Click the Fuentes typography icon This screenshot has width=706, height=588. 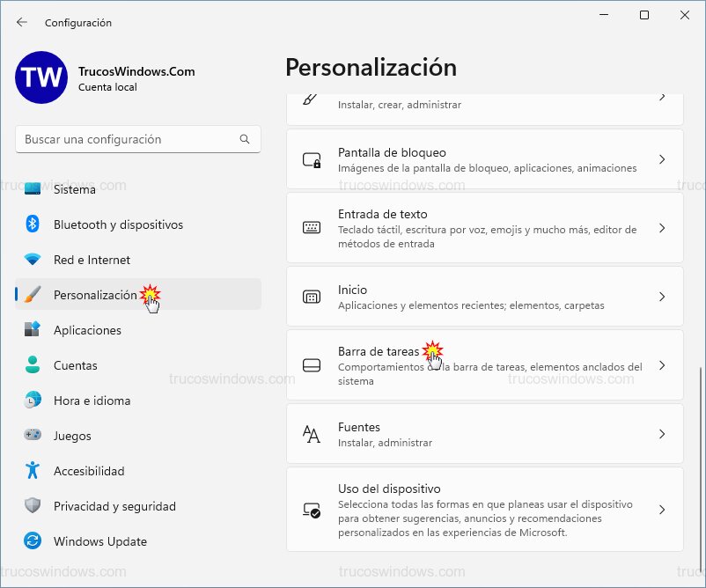pyautogui.click(x=313, y=434)
